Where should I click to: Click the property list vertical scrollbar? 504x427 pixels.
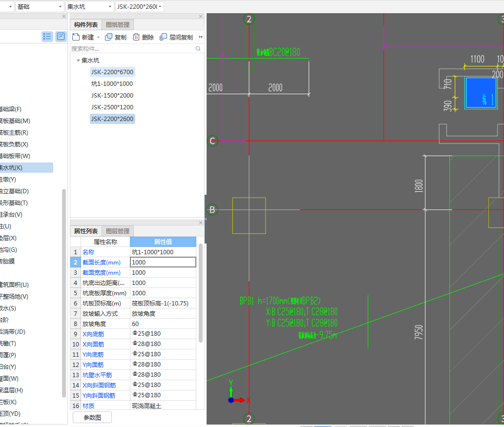click(x=201, y=293)
